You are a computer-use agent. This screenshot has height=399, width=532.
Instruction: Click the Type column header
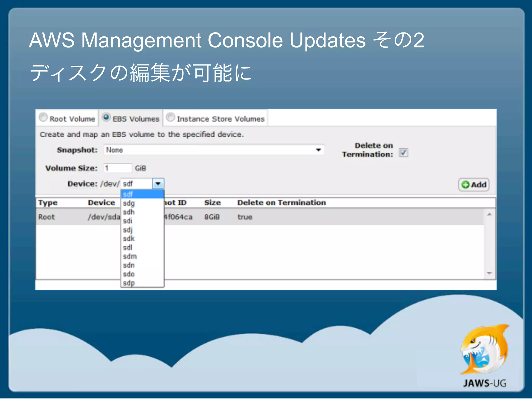(x=48, y=203)
